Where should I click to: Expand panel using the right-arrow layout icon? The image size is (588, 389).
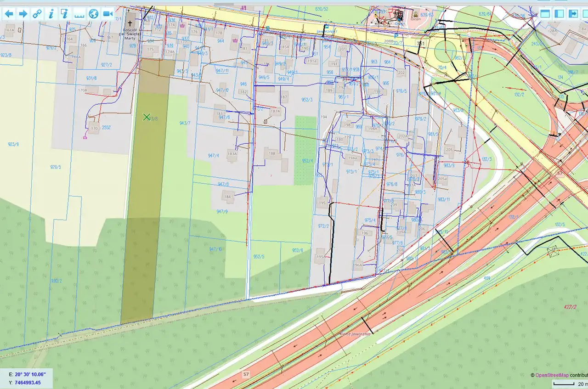point(573,13)
